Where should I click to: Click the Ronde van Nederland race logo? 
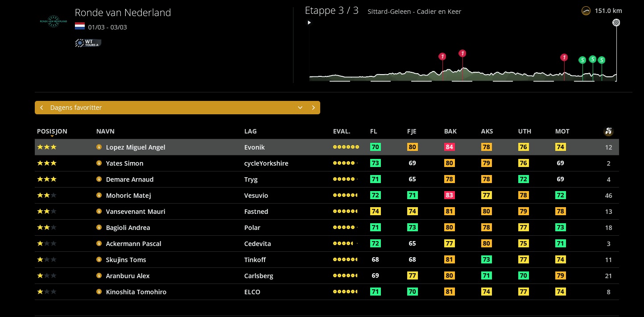[x=54, y=21]
